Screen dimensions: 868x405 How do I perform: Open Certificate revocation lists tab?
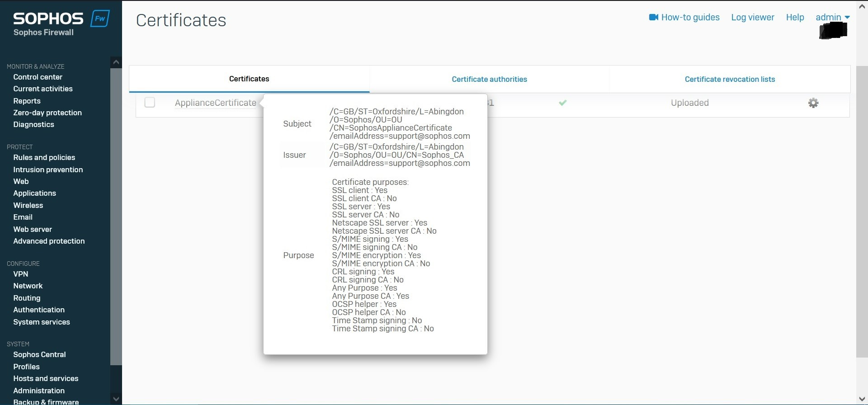point(730,79)
